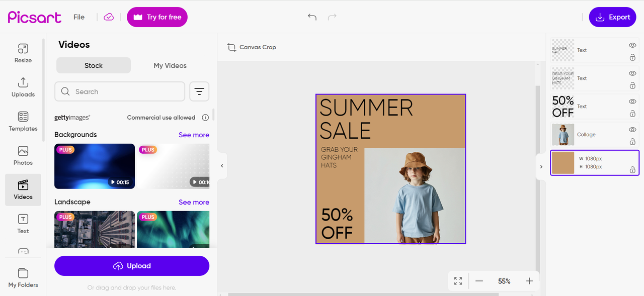Switch to the My Videos tab
Viewport: 644px width, 296px height.
coord(170,65)
